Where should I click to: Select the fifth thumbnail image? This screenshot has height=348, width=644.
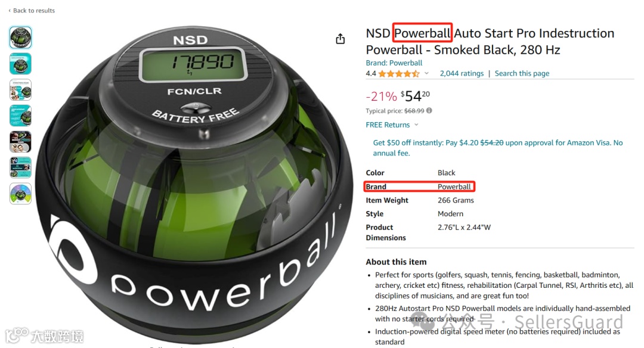point(20,142)
